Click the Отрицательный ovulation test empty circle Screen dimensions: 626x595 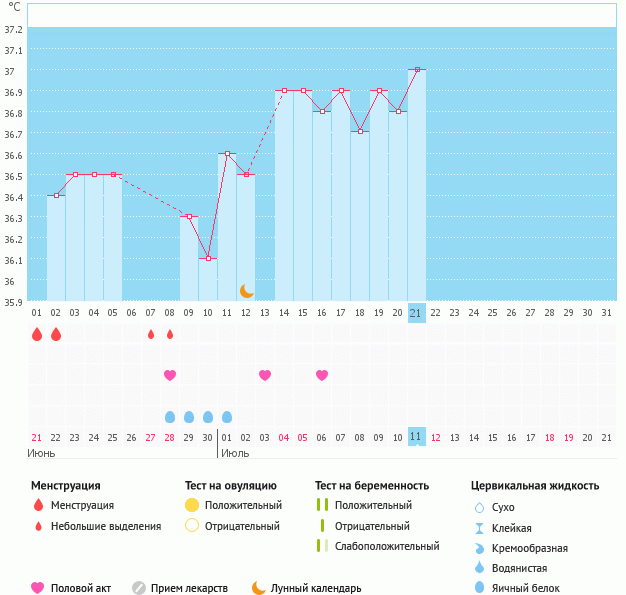(x=192, y=526)
